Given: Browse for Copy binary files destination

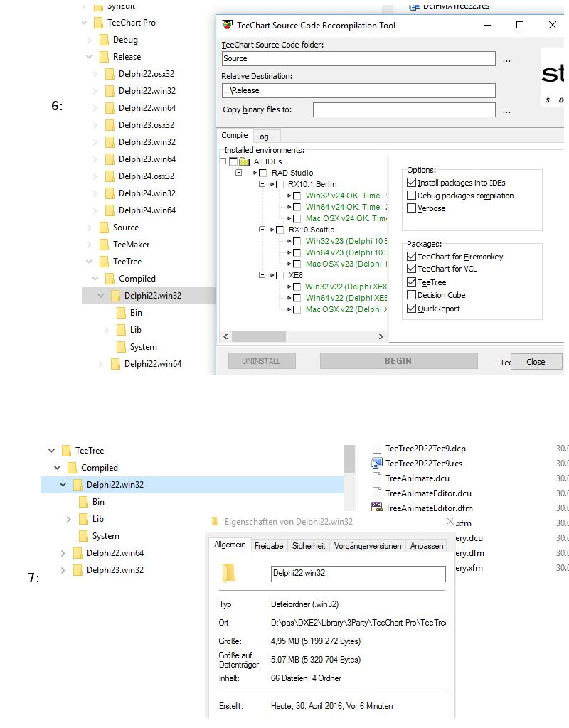Looking at the screenshot, I should tap(506, 111).
